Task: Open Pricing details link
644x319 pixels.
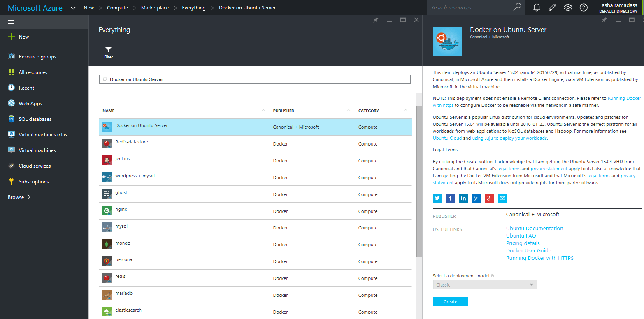Action: (523, 243)
